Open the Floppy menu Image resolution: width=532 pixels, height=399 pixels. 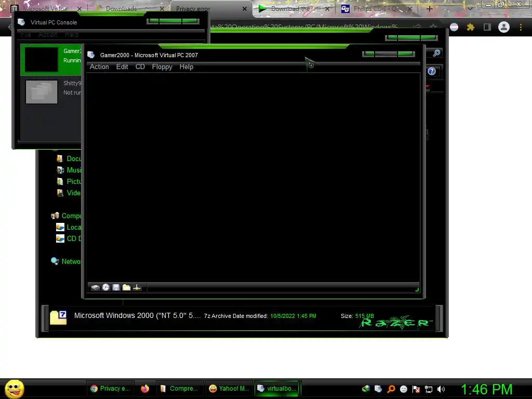coord(162,67)
